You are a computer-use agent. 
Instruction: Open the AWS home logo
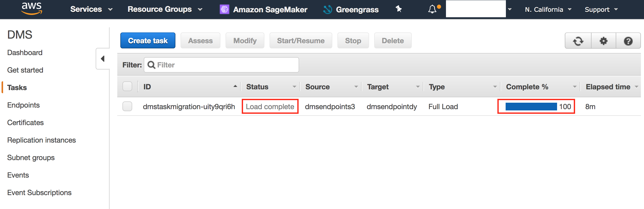(32, 9)
